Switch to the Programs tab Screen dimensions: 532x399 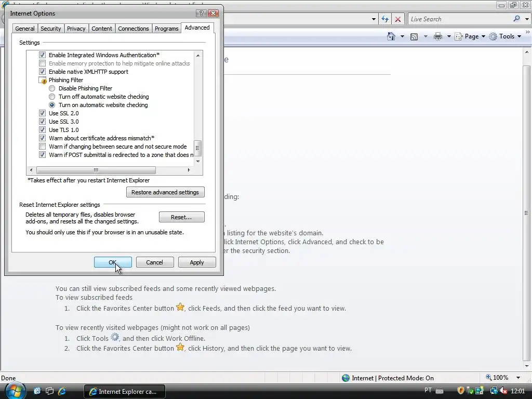166,29
